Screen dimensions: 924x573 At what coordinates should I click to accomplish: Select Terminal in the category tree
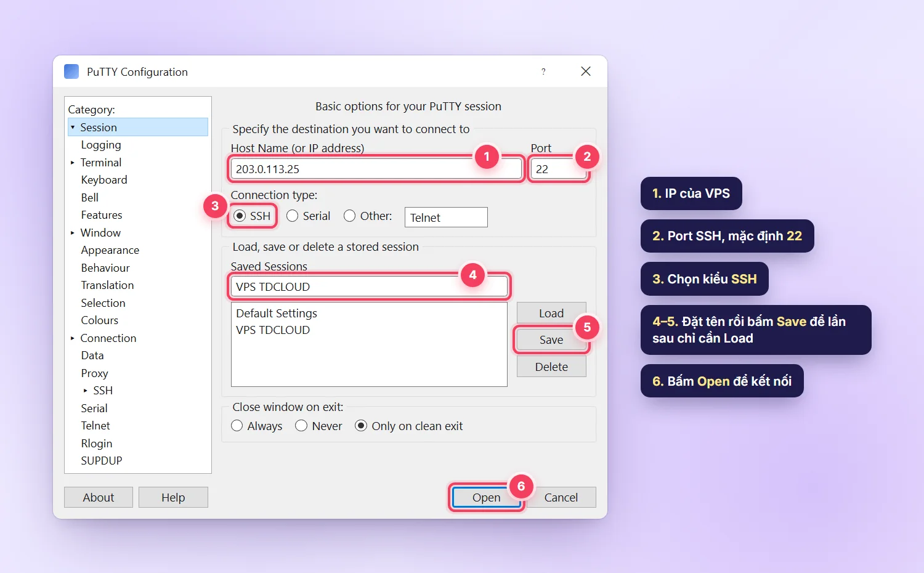pos(101,163)
